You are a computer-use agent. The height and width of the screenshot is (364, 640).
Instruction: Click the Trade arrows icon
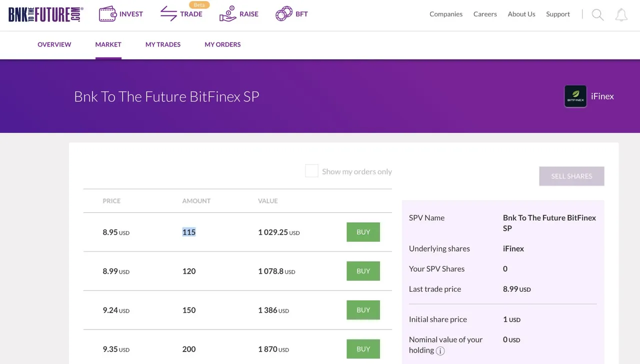168,14
